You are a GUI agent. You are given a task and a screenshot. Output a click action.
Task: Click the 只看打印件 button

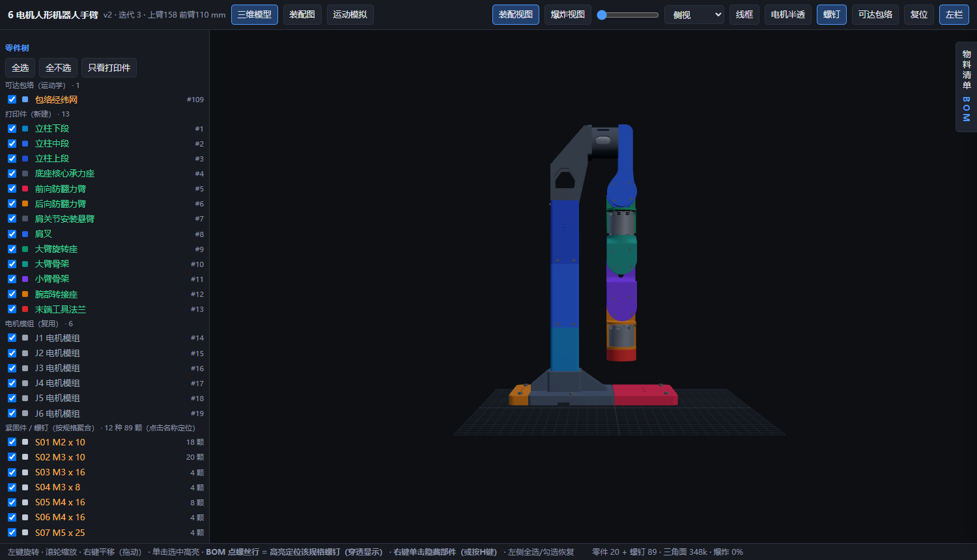(109, 68)
